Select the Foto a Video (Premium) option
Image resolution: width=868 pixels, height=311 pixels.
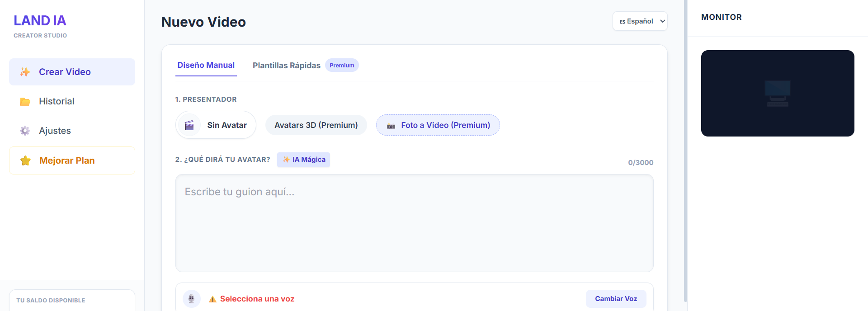point(438,125)
